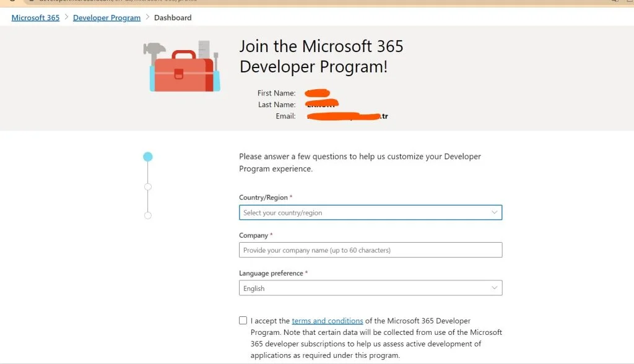Click the Company name input field

click(x=370, y=250)
